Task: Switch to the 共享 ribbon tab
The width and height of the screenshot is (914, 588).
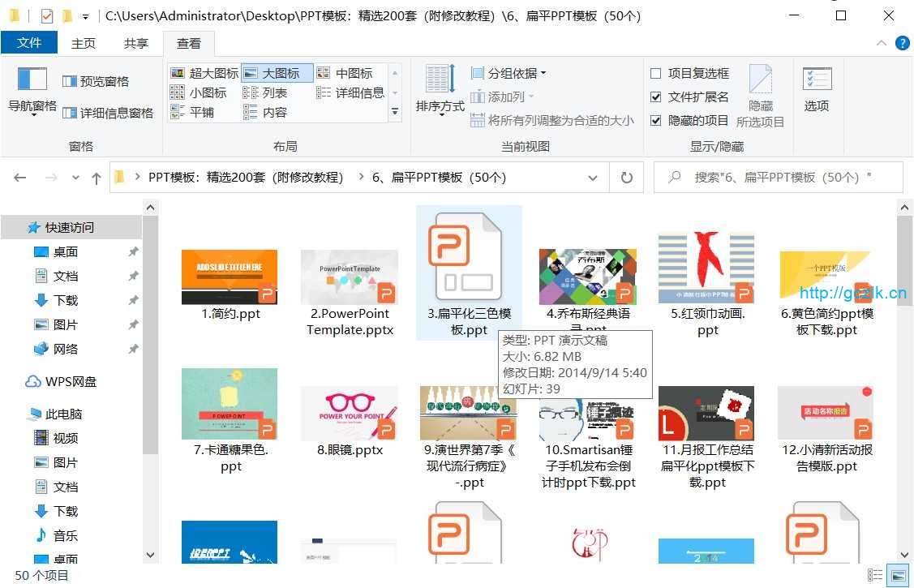Action: [x=135, y=43]
